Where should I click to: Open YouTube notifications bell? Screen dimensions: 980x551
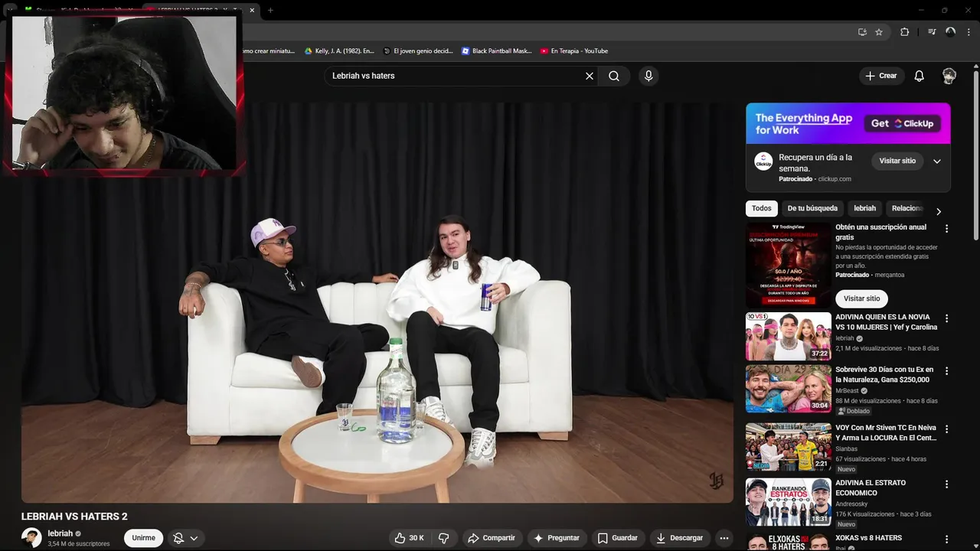920,76
